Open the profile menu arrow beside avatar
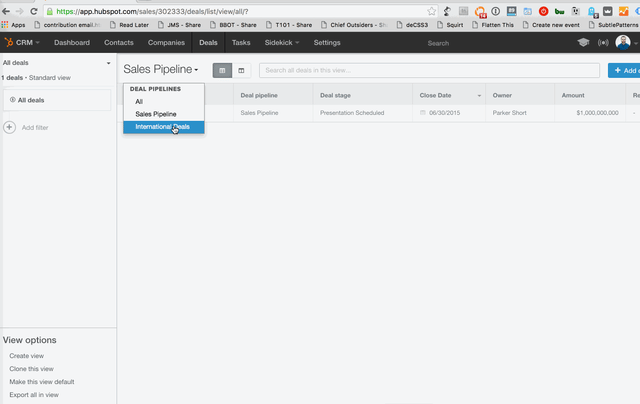 pos(636,43)
